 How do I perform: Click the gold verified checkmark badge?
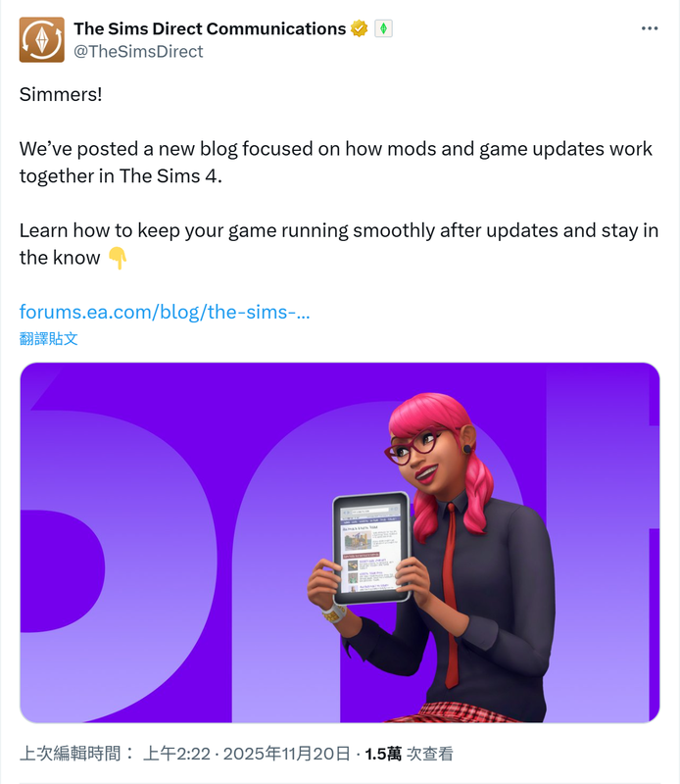[x=359, y=28]
